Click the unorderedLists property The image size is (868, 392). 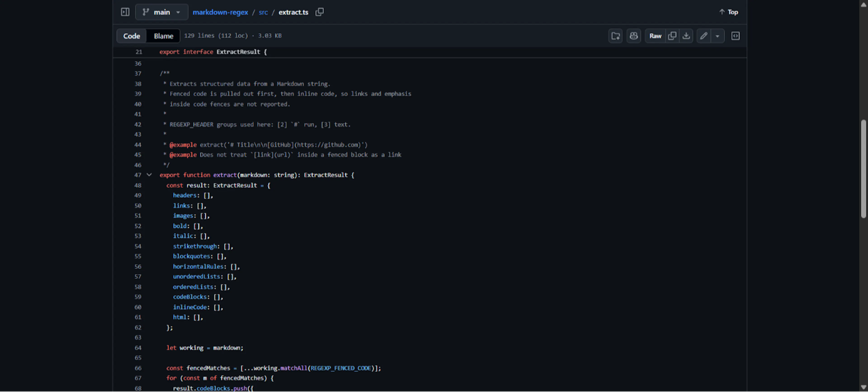click(x=196, y=277)
